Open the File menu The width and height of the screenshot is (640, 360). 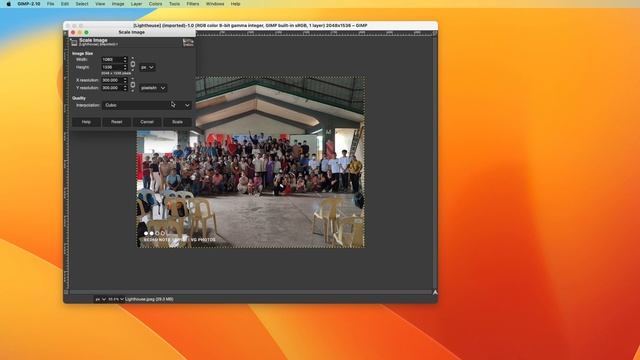click(51, 4)
